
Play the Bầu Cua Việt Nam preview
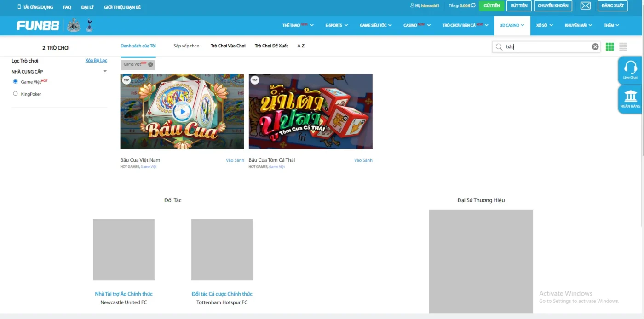pyautogui.click(x=182, y=111)
